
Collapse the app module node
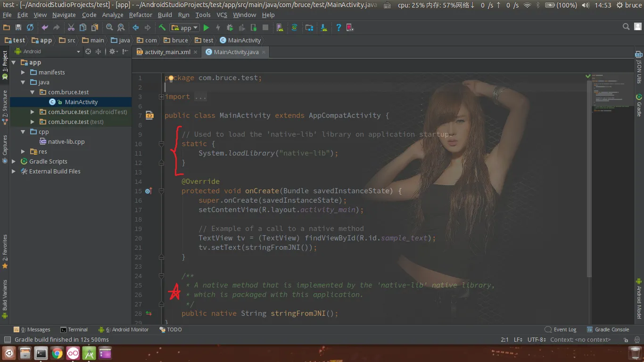[13, 62]
